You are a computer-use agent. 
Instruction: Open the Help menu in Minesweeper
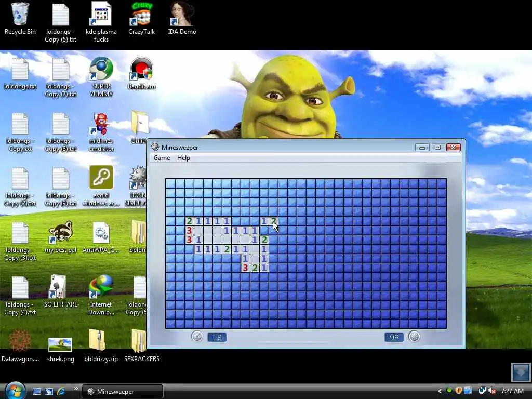(183, 158)
